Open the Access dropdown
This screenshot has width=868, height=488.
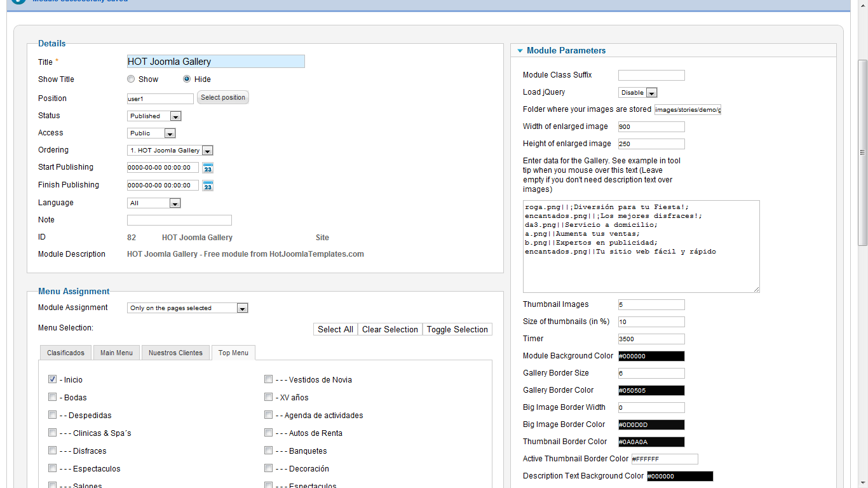pos(151,133)
